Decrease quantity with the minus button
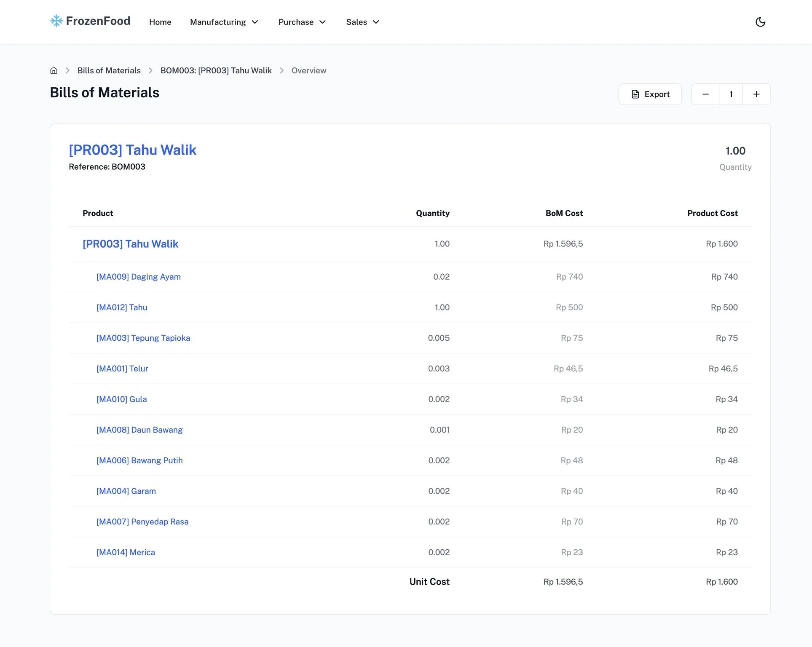The height and width of the screenshot is (647, 812). click(706, 94)
